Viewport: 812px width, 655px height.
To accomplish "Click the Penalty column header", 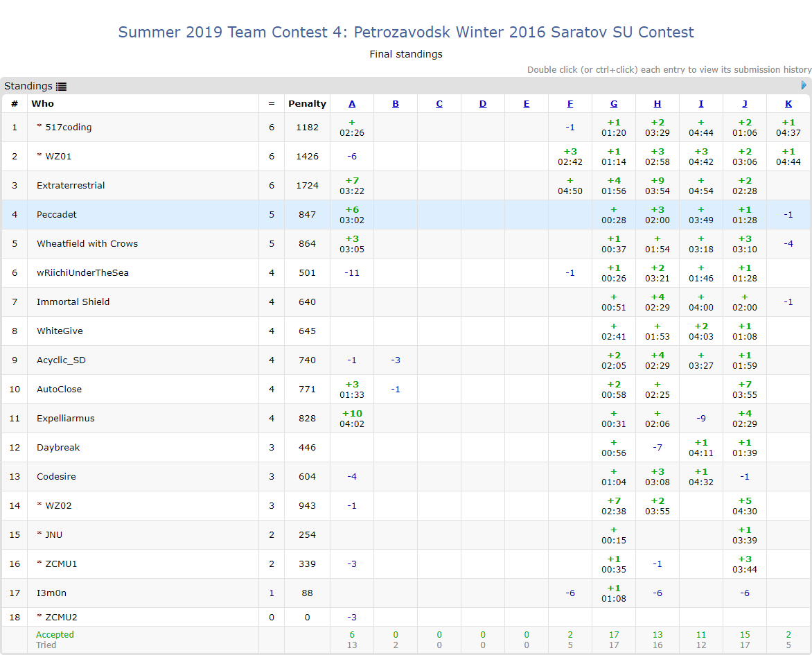I will [307, 104].
